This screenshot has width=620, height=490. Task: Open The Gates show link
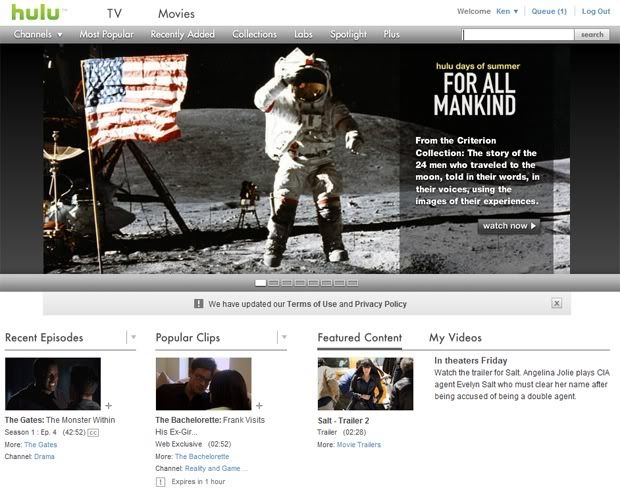coord(41,445)
